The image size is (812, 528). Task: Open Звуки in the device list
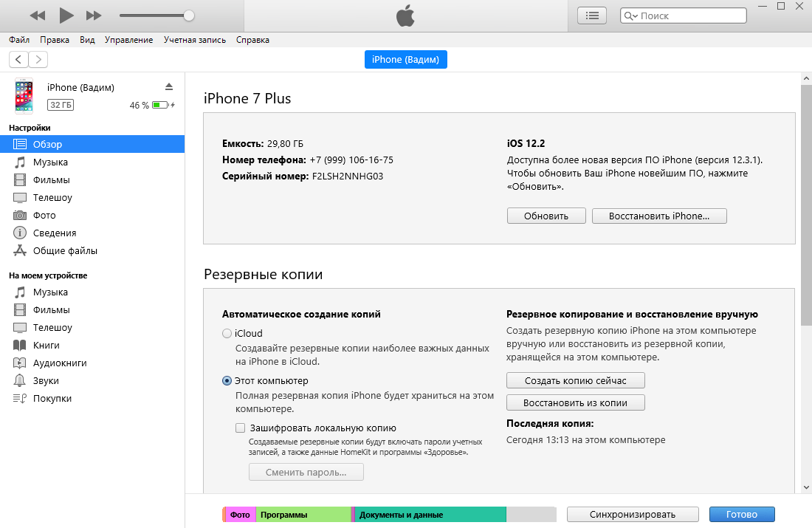point(46,380)
